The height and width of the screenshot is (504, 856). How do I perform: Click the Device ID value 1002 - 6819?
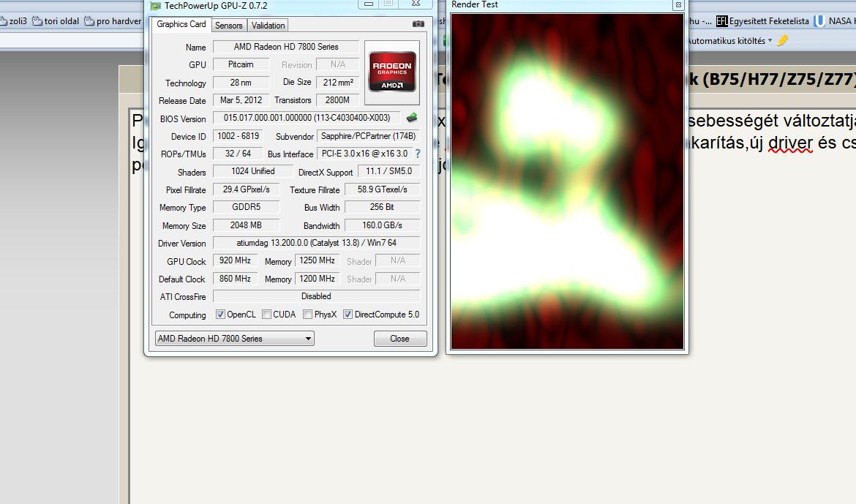[238, 136]
